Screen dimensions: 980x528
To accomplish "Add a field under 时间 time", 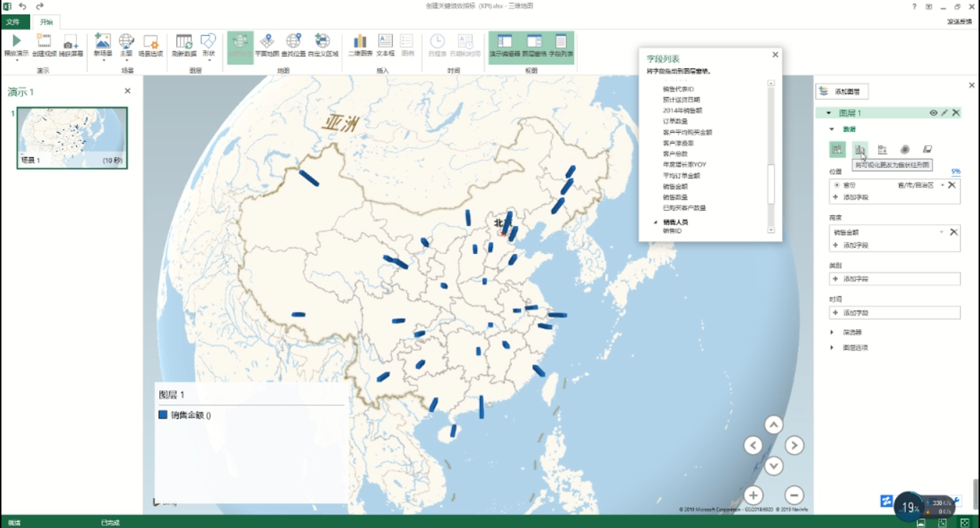I will point(895,313).
